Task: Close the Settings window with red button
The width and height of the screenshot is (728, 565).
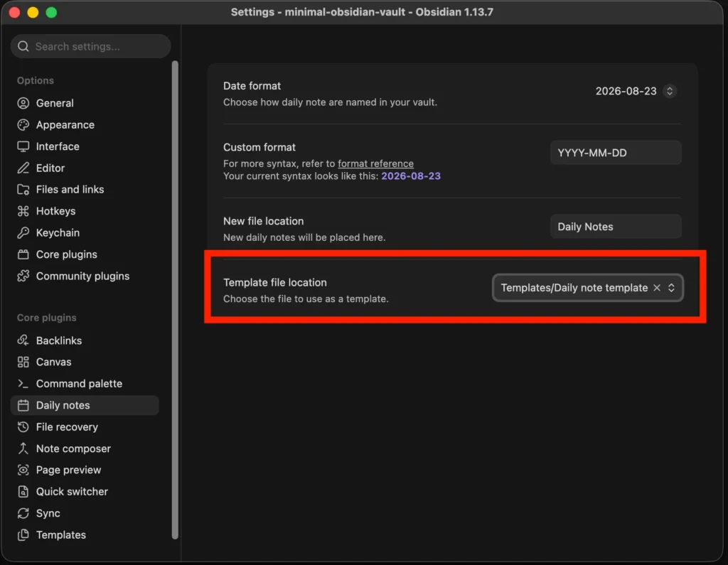Action: click(14, 13)
